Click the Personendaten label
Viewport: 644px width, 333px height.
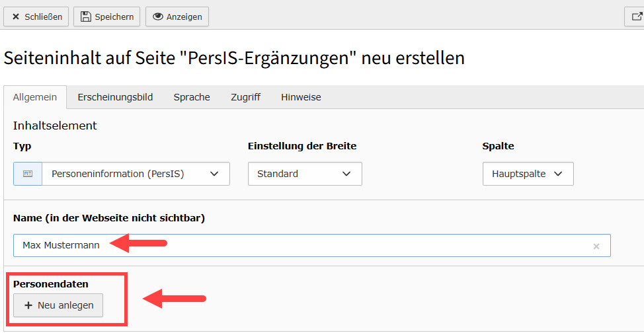click(51, 284)
